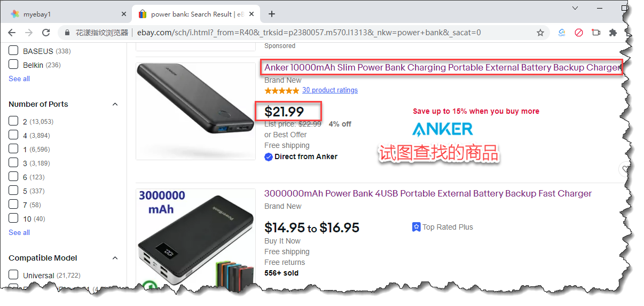Click the browser back arrow
The height and width of the screenshot is (306, 644).
click(x=12, y=33)
